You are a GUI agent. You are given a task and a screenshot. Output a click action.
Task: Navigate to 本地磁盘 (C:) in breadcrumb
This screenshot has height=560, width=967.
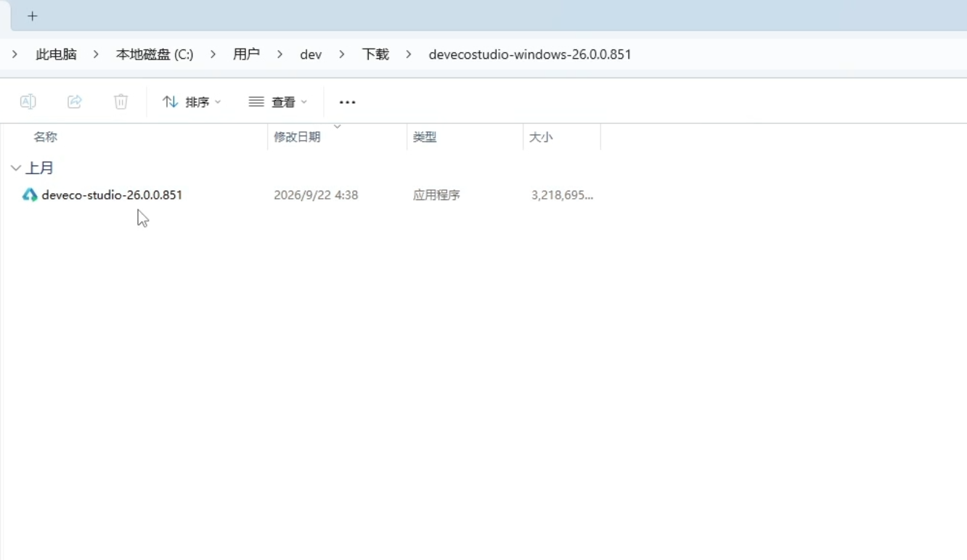(x=155, y=54)
